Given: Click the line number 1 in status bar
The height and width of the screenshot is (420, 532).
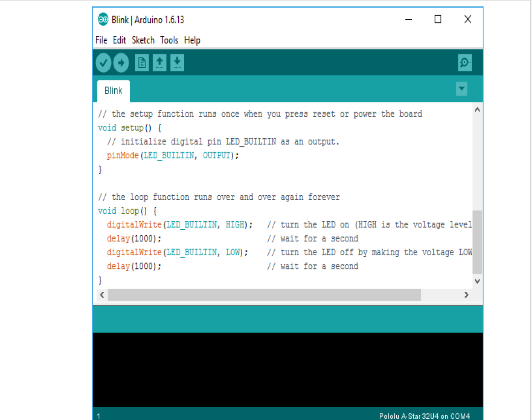Looking at the screenshot, I should pyautogui.click(x=98, y=416).
